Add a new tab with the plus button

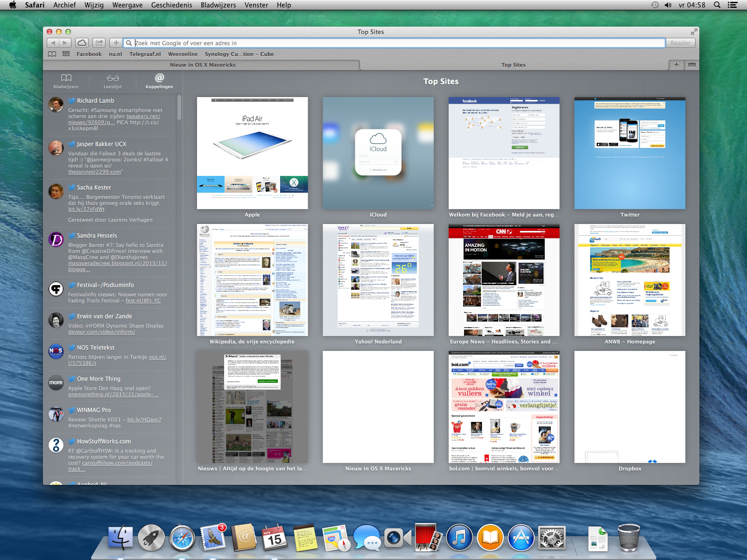(677, 65)
